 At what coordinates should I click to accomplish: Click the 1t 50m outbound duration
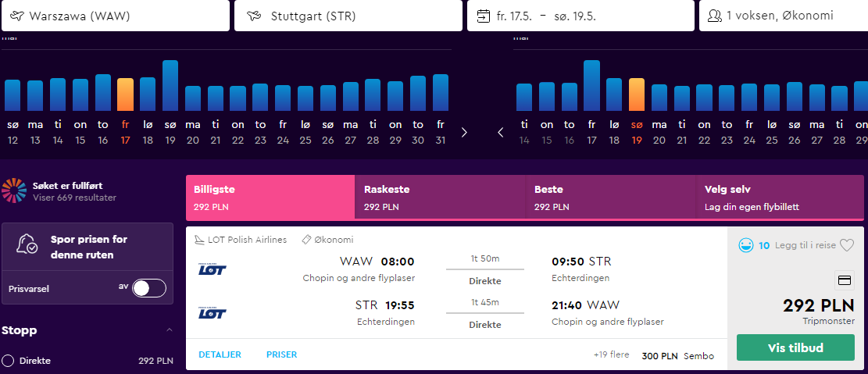click(x=485, y=258)
